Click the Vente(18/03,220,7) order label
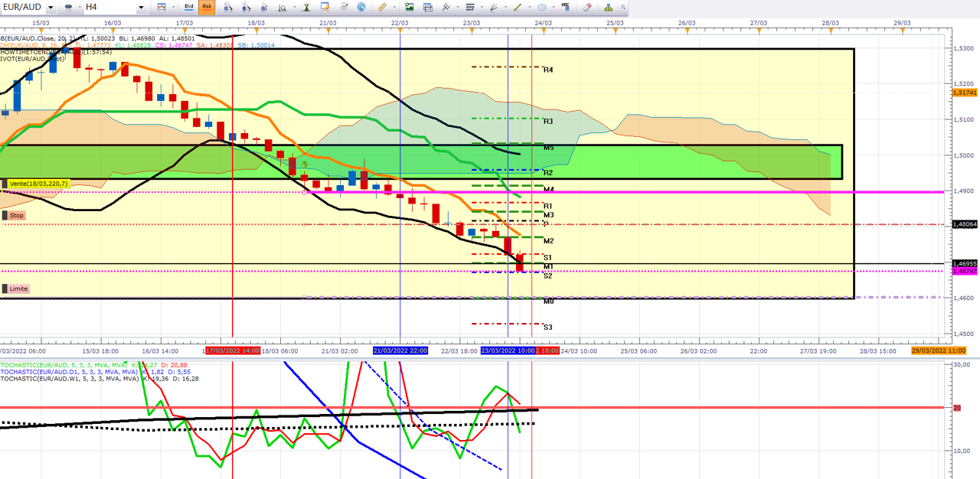 38,184
